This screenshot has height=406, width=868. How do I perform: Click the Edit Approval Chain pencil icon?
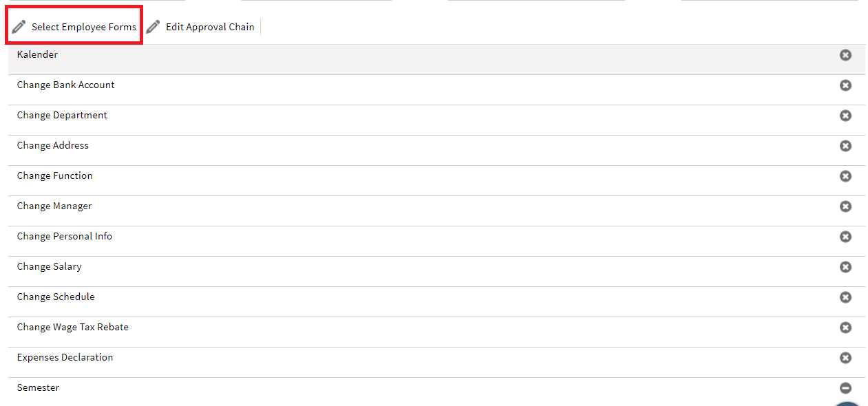pos(154,27)
